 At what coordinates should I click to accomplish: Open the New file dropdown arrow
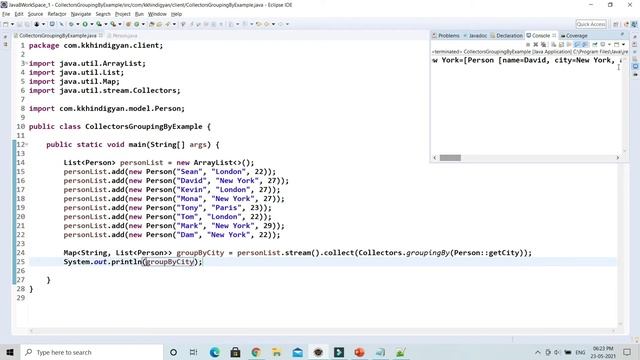12,24
